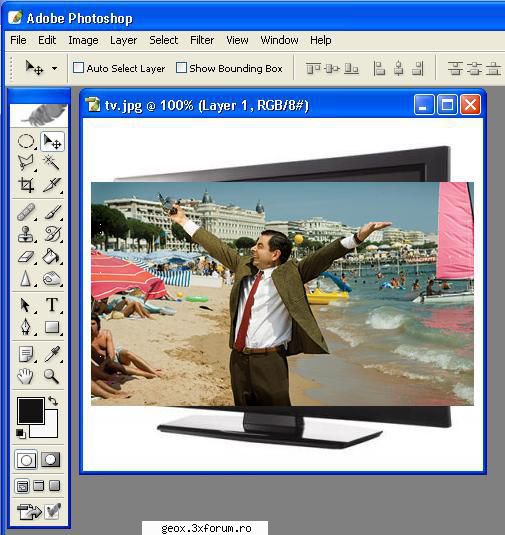Switch to Full Screen Mode
505x535 pixels.
(55, 486)
